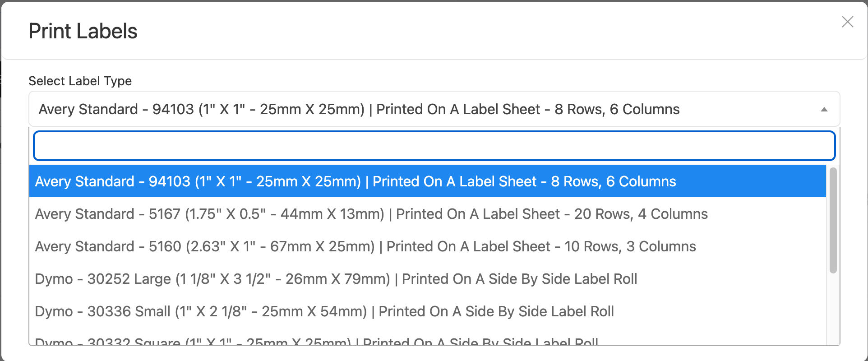
Task: Choose the Dymo 30336 Small option
Action: pos(324,311)
